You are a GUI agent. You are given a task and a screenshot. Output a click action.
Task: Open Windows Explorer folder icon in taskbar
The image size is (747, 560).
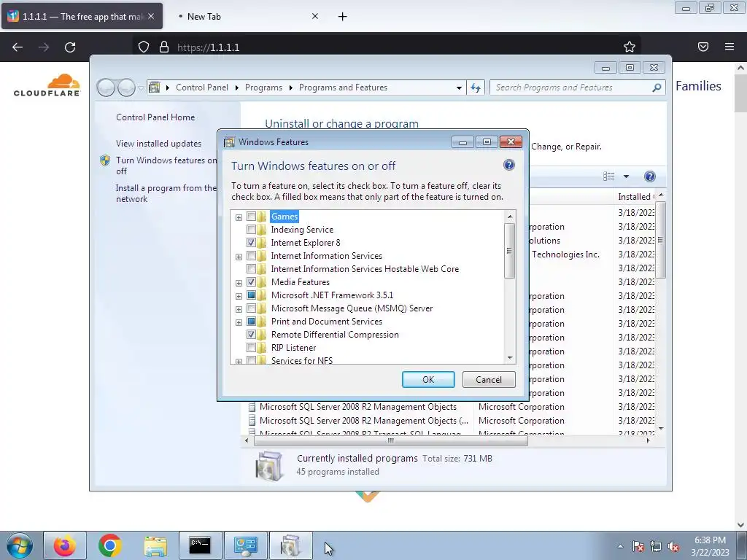[155, 545]
